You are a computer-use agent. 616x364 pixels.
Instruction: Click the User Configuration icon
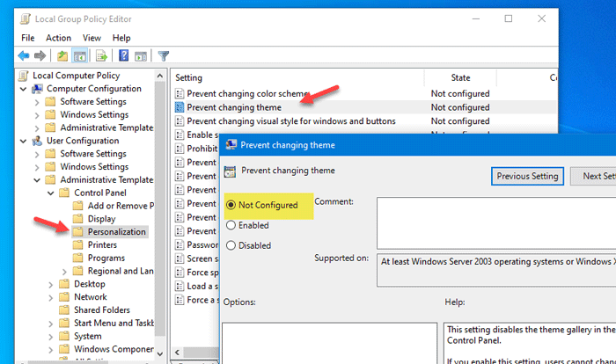pos(37,141)
